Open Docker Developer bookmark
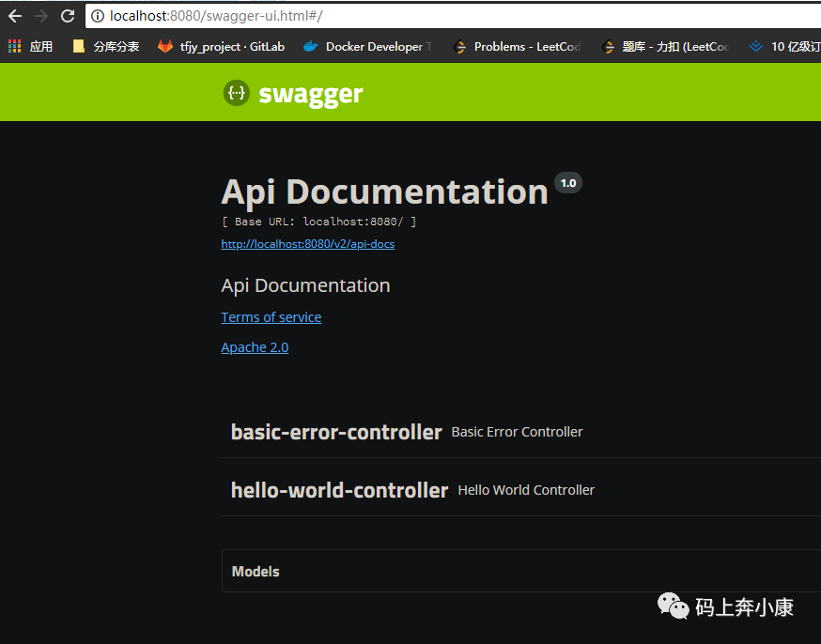 click(x=368, y=47)
